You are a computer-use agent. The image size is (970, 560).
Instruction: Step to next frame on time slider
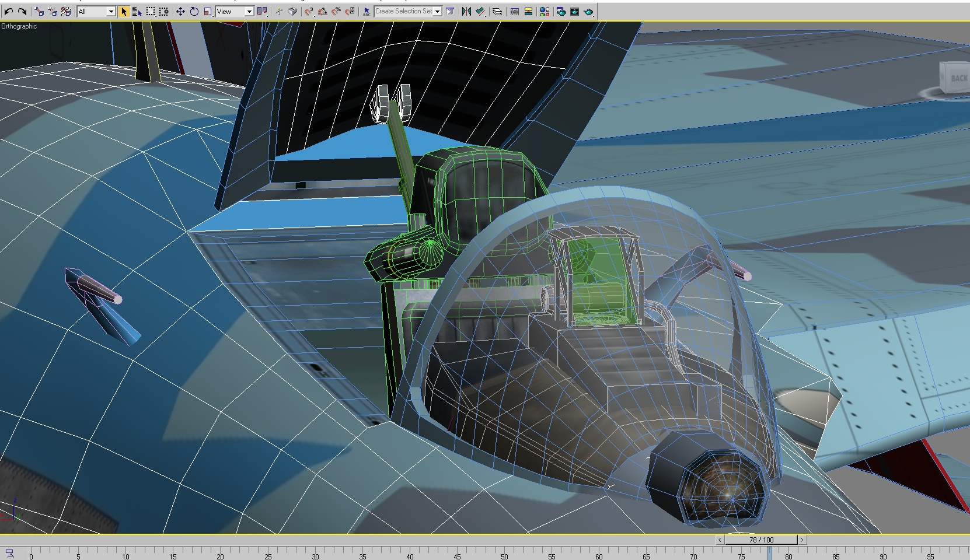(x=802, y=540)
